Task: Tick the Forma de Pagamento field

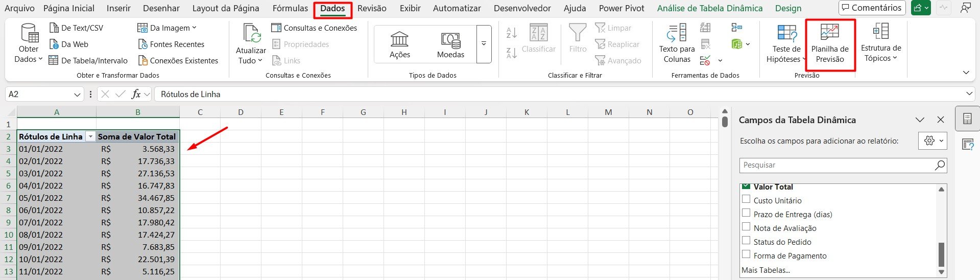Action: [746, 254]
